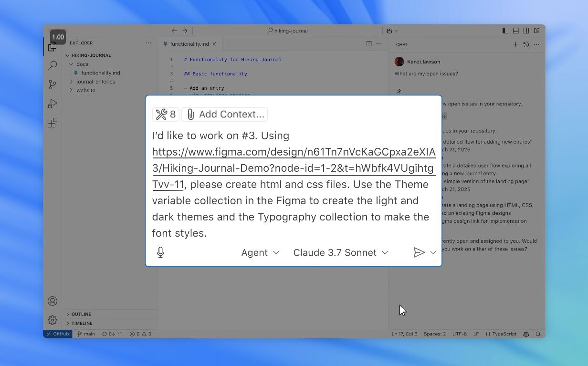Expand the website folder
The width and height of the screenshot is (588, 366).
coord(71,90)
